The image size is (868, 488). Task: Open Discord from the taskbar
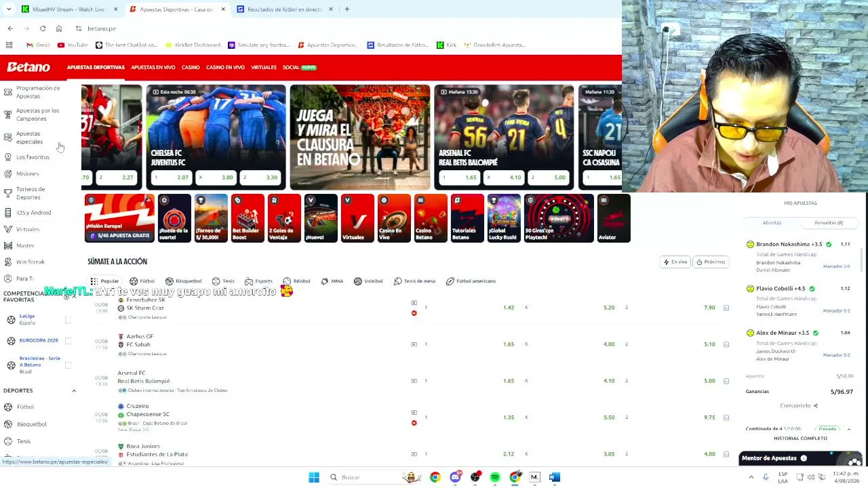455,477
